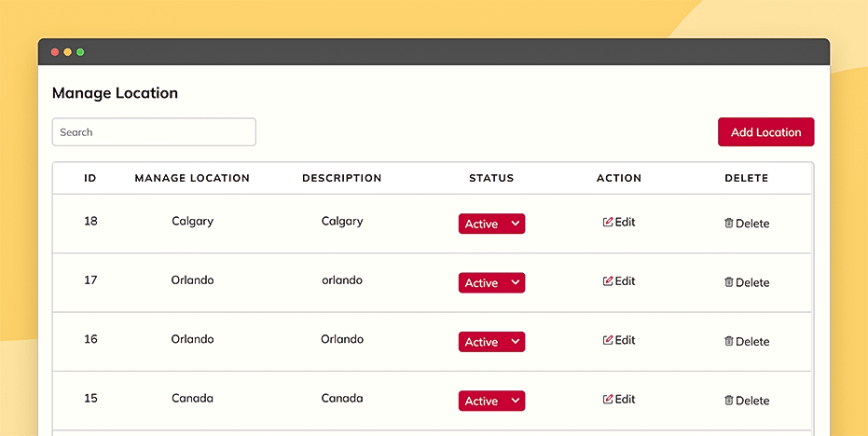This screenshot has height=436, width=868.
Task: Open the Active status dropdown for ID 16
Action: [491, 342]
